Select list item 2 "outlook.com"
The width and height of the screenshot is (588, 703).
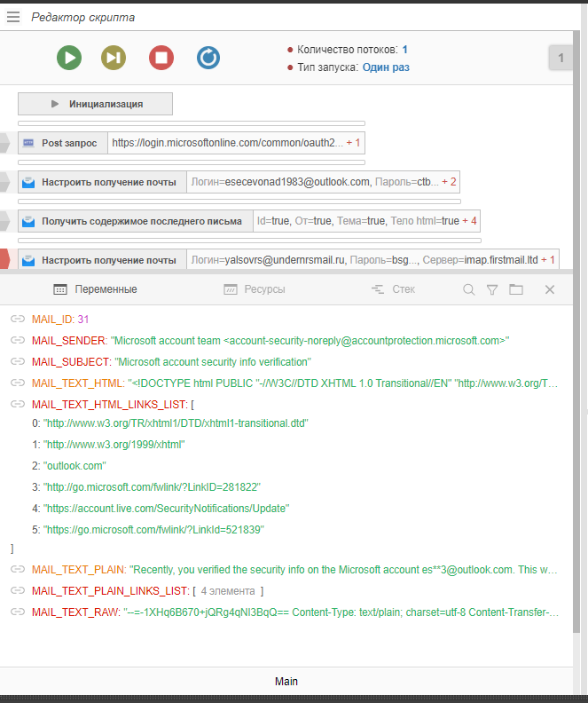coord(74,466)
